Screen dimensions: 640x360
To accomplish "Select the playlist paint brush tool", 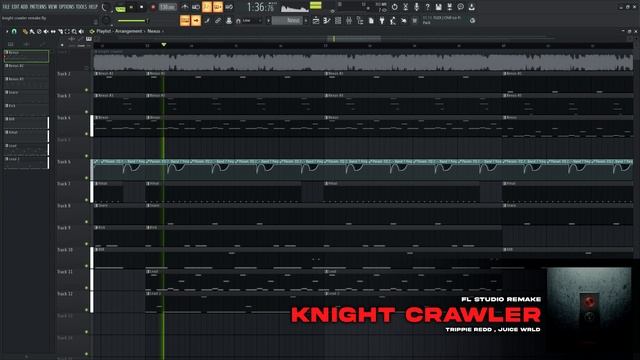I will tap(32, 31).
